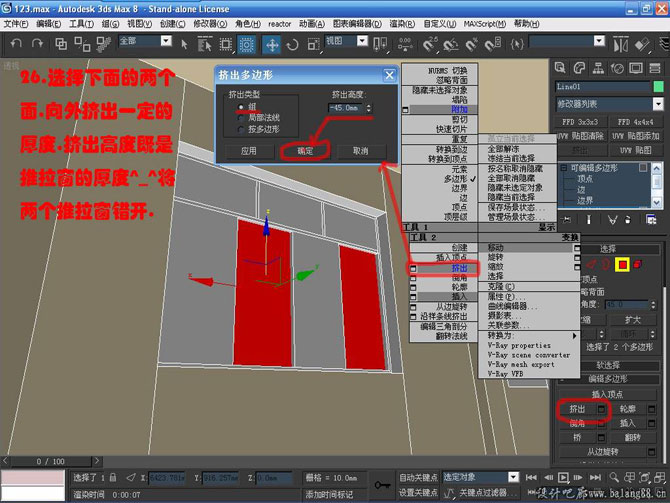
Task: Click the Mirror tool icon
Action: tap(620, 44)
